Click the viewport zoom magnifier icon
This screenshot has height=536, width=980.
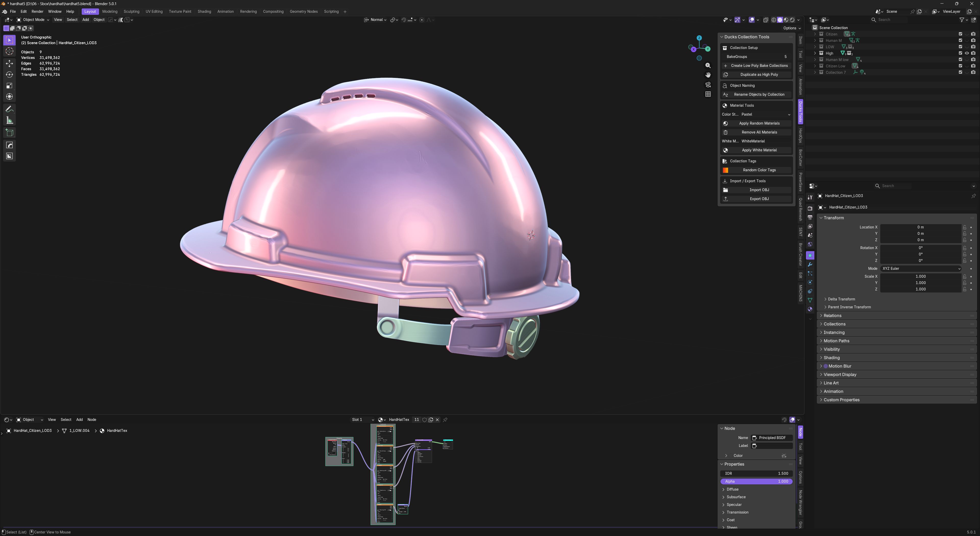[x=708, y=65]
